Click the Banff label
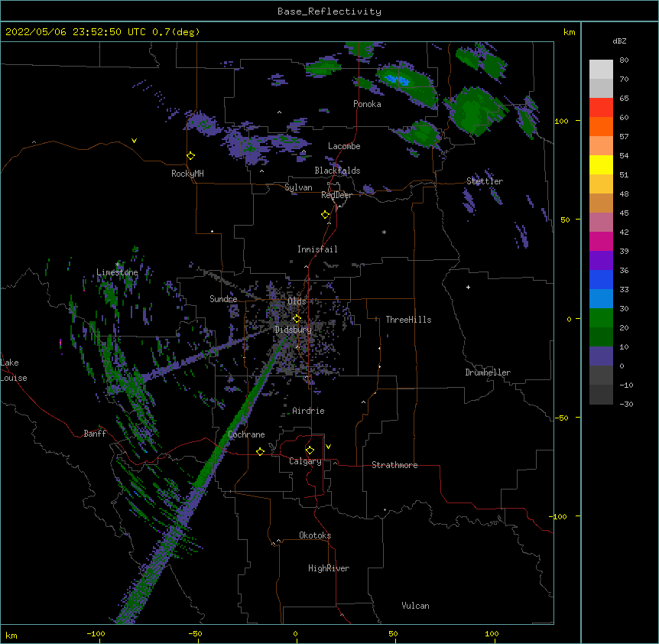659x644 pixels. click(95, 434)
